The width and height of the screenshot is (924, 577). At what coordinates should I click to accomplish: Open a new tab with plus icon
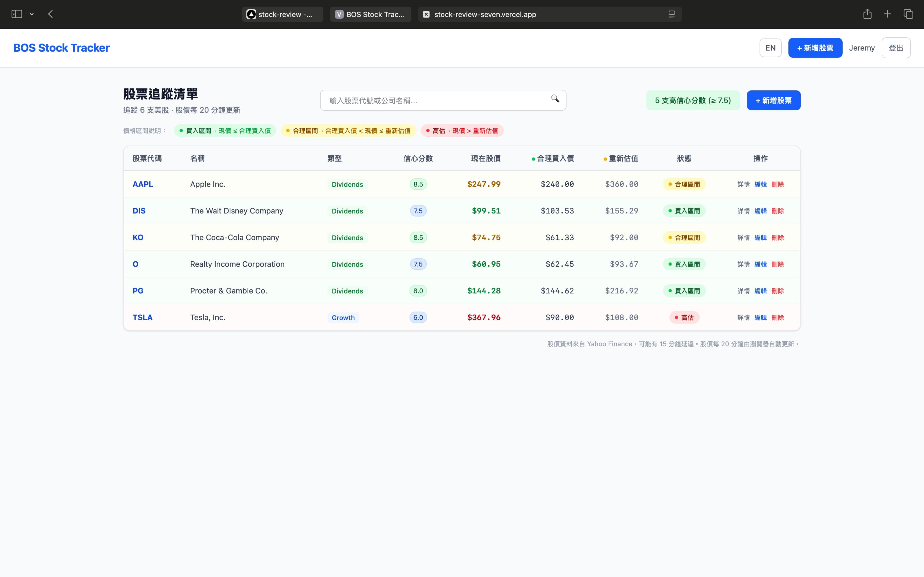(x=887, y=14)
